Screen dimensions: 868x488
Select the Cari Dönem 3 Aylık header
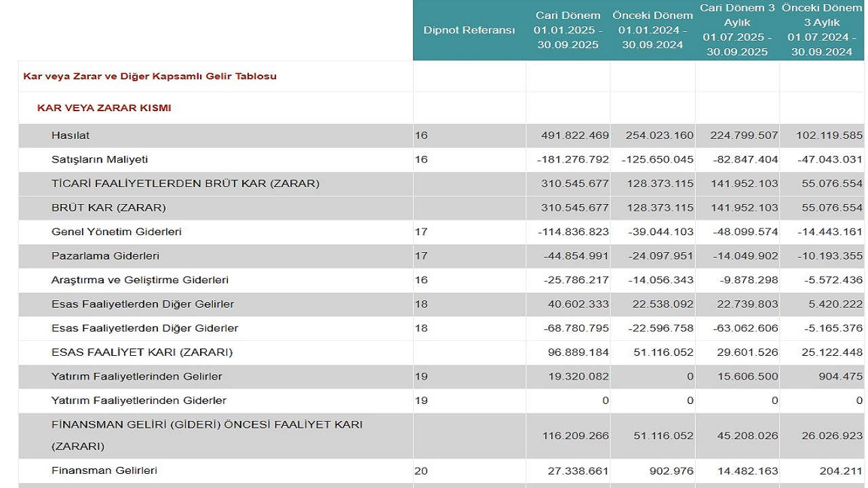[x=736, y=30]
